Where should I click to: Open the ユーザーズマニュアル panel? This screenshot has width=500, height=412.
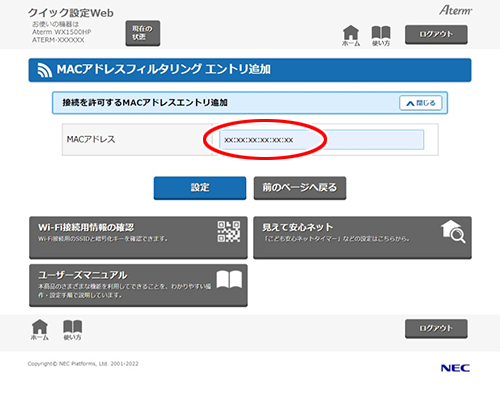[138, 285]
